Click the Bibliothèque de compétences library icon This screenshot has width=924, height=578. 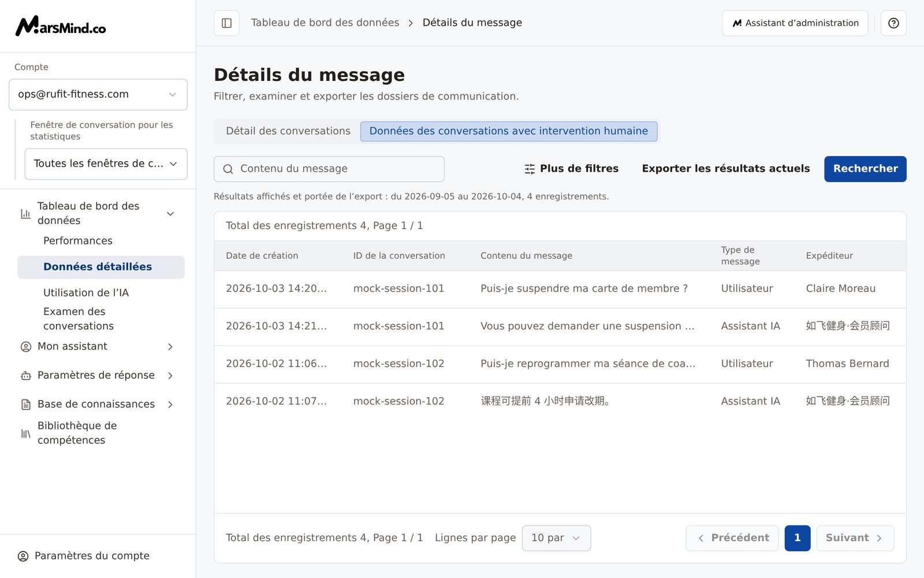tap(26, 433)
